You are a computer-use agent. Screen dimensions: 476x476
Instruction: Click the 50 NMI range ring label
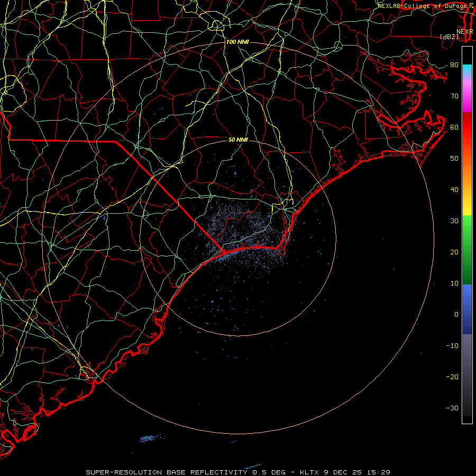(238, 140)
